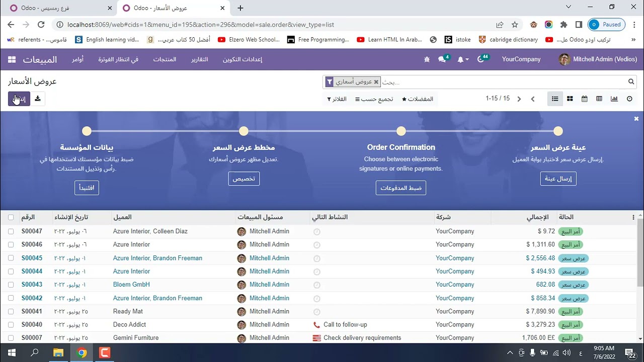Open the Camtasia taskbar icon
Viewport: 644px width, 362px height.
click(x=104, y=352)
